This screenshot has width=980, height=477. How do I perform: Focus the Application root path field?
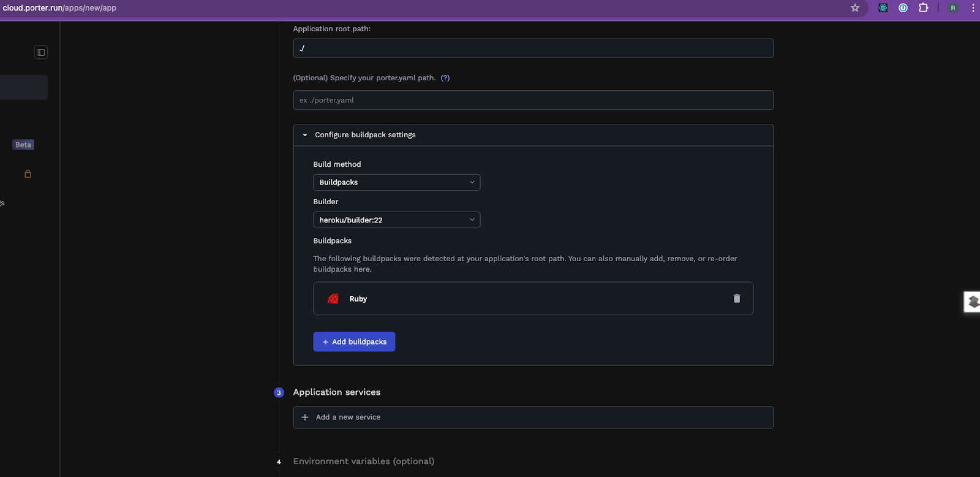[533, 48]
